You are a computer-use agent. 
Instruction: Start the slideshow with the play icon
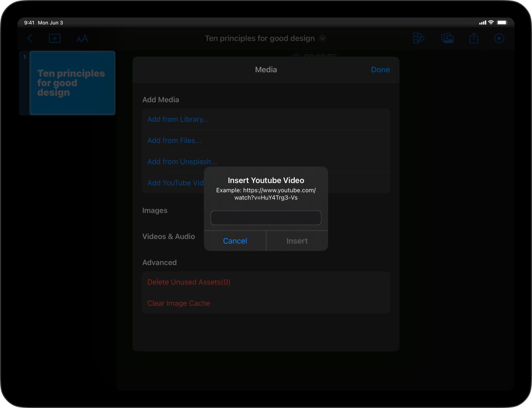tap(499, 39)
